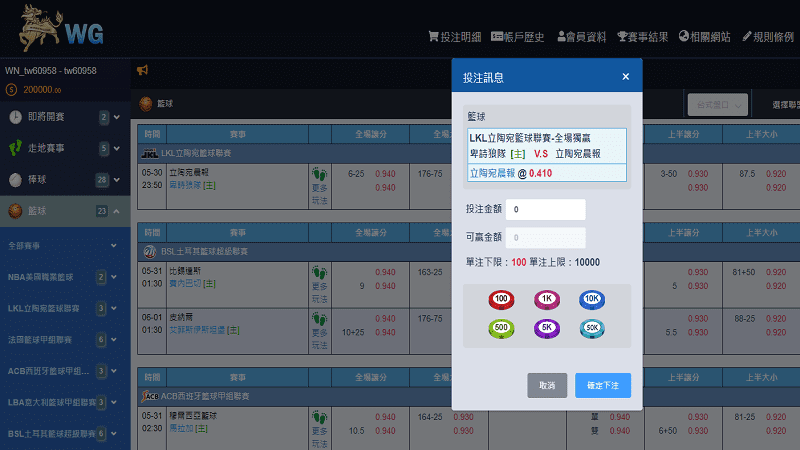This screenshot has width=800, height=450.
Task: Click the basketball icon beside 籃球 in sidebar
Action: click(x=15, y=211)
